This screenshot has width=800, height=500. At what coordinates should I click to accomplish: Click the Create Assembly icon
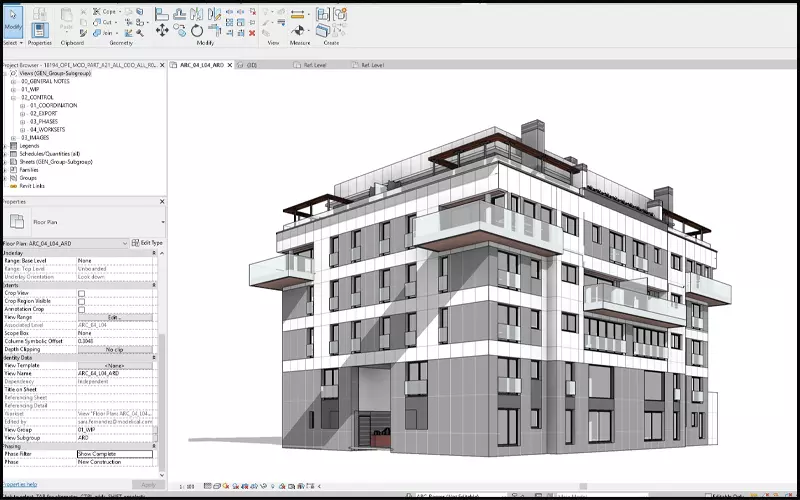point(323,14)
